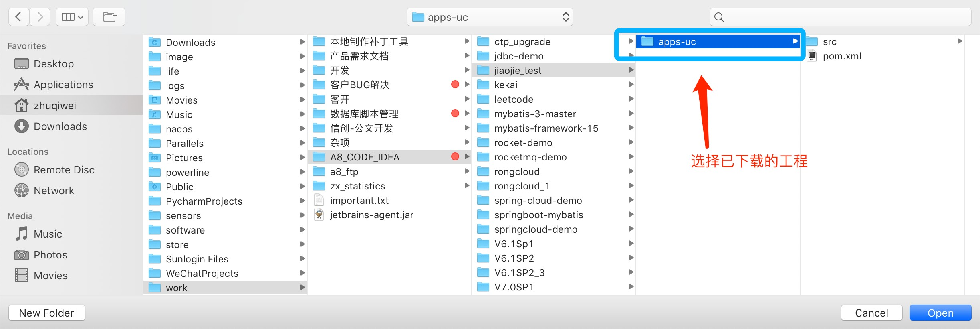Image resolution: width=980 pixels, height=329 pixels.
Task: Open Applications from the sidebar
Action: [63, 85]
